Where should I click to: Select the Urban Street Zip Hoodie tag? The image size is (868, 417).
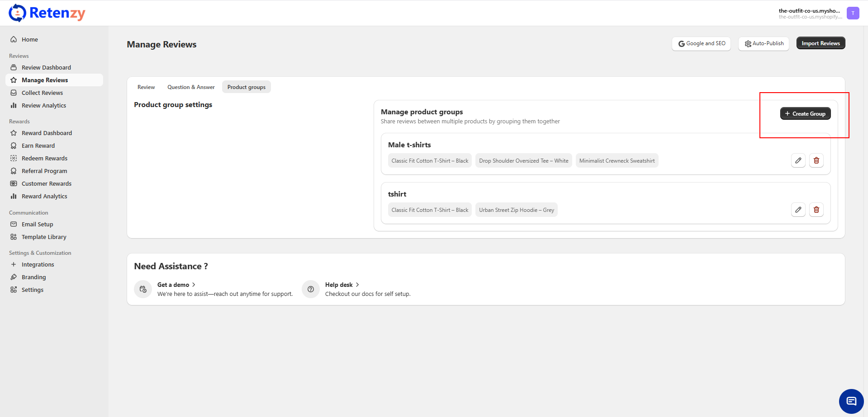516,210
